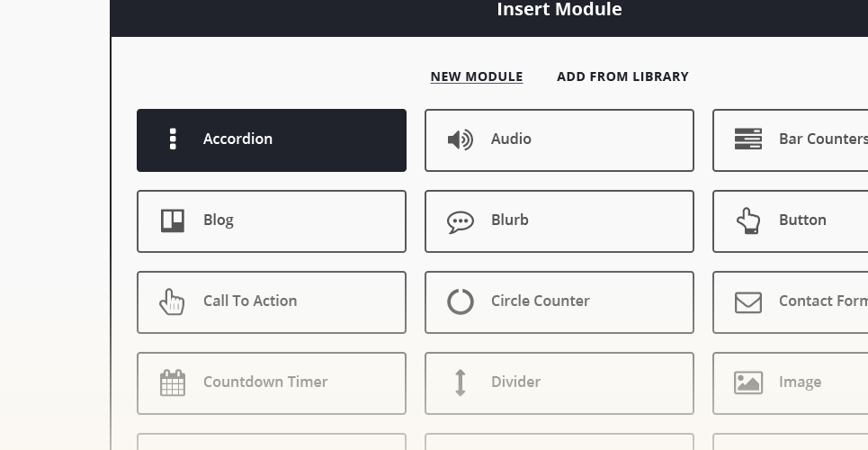Click the Divider double-arrow icon
This screenshot has height=450, width=868.
coord(460,382)
